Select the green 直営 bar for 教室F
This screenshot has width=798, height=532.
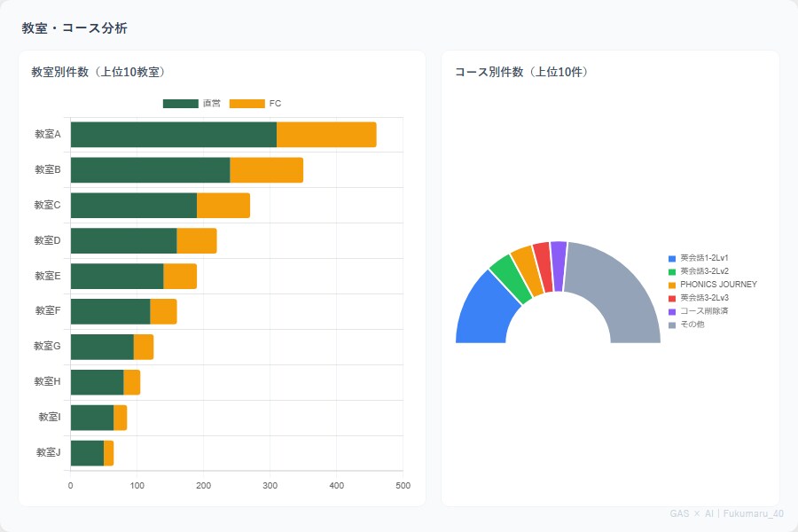[x=111, y=311]
